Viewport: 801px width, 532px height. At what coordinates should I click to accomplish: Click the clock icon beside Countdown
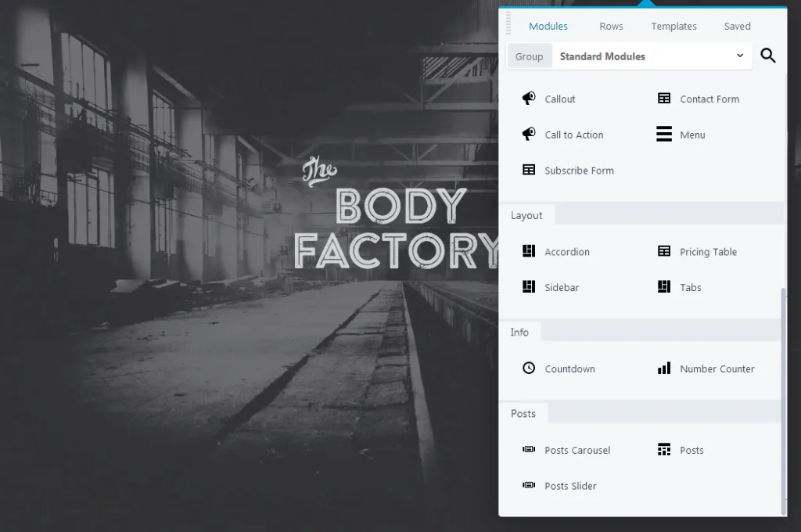tap(529, 368)
